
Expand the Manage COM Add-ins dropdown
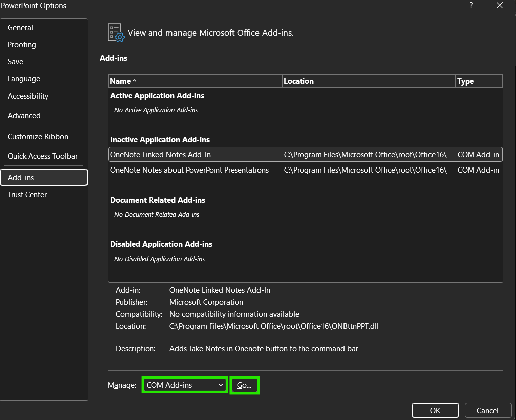pos(185,385)
